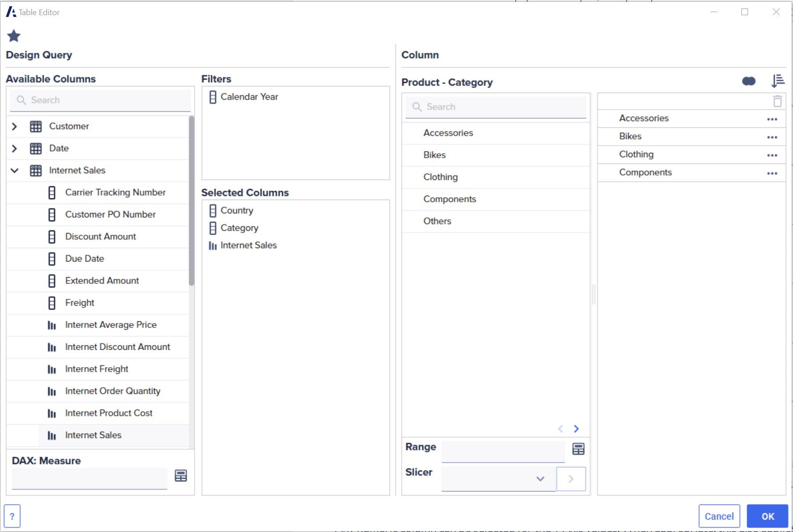Go to next page of category values

pyautogui.click(x=576, y=429)
